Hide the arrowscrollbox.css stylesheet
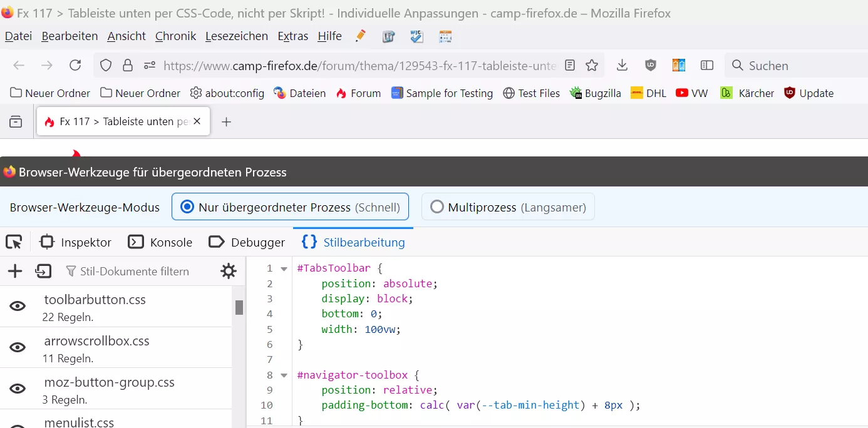 click(18, 347)
